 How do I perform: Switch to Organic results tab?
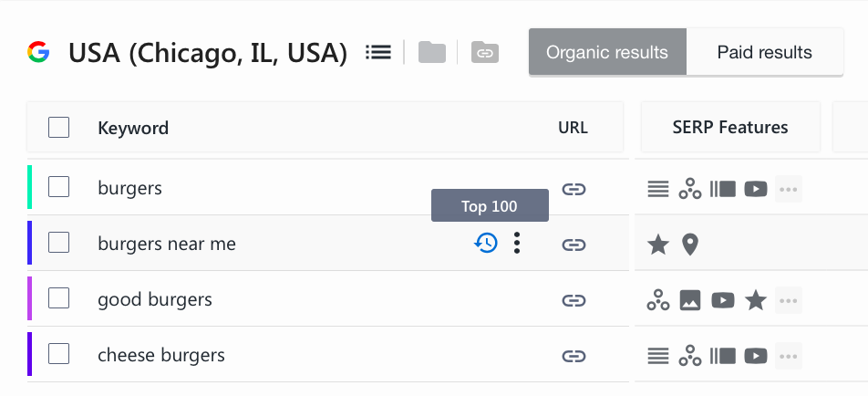[607, 52]
